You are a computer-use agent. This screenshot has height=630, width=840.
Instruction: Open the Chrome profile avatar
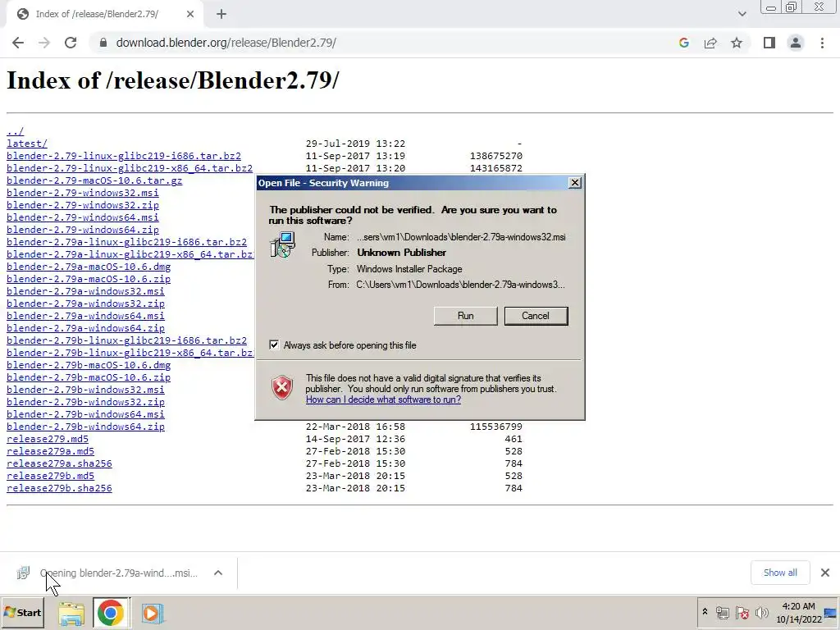click(796, 43)
